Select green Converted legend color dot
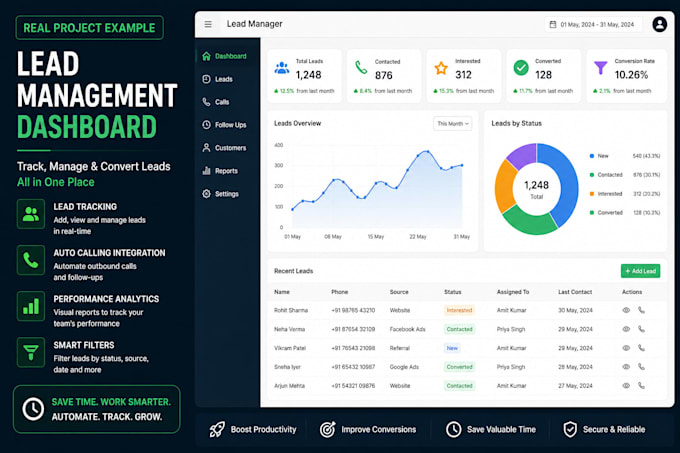The height and width of the screenshot is (453, 680). (x=592, y=212)
